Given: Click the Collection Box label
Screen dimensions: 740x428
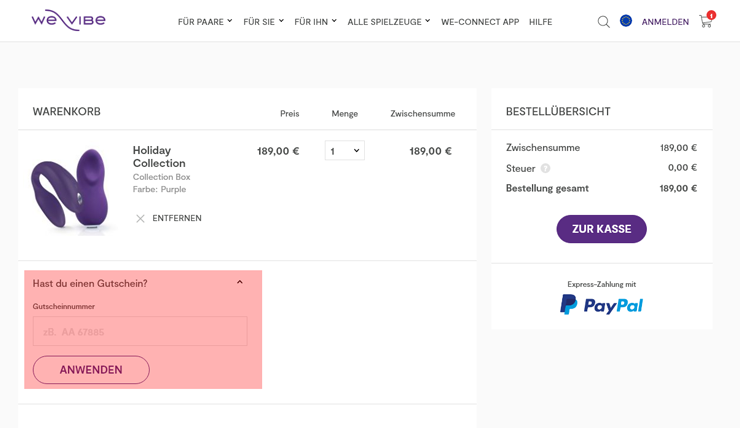Looking at the screenshot, I should pyautogui.click(x=161, y=177).
